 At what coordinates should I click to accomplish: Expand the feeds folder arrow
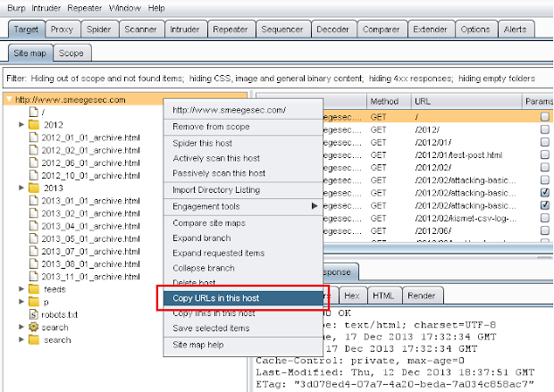[21, 289]
